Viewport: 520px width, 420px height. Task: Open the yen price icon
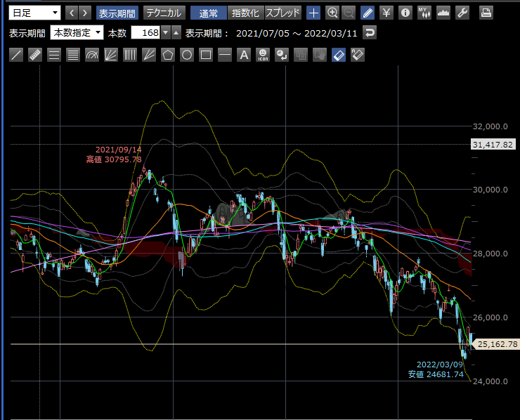click(x=386, y=13)
